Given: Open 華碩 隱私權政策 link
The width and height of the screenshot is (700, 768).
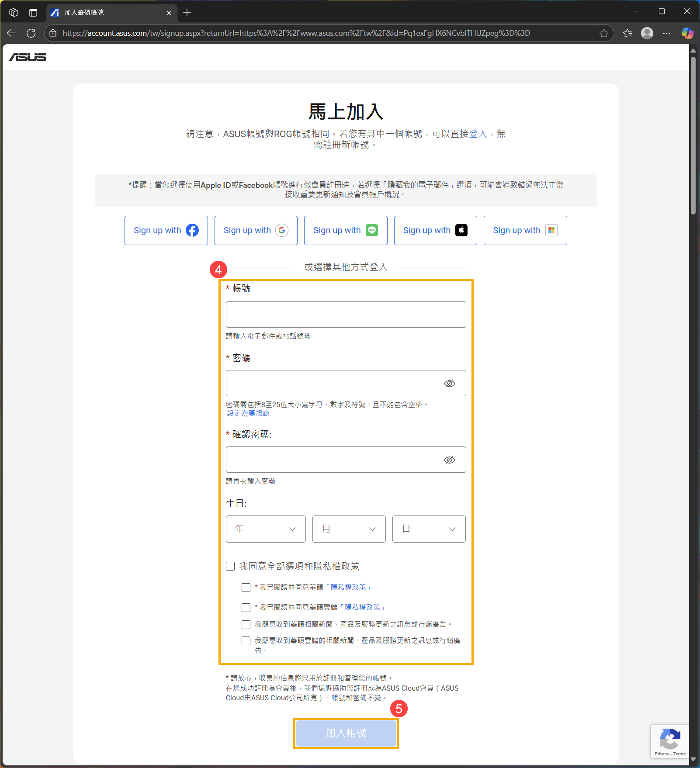Looking at the screenshot, I should (x=348, y=587).
